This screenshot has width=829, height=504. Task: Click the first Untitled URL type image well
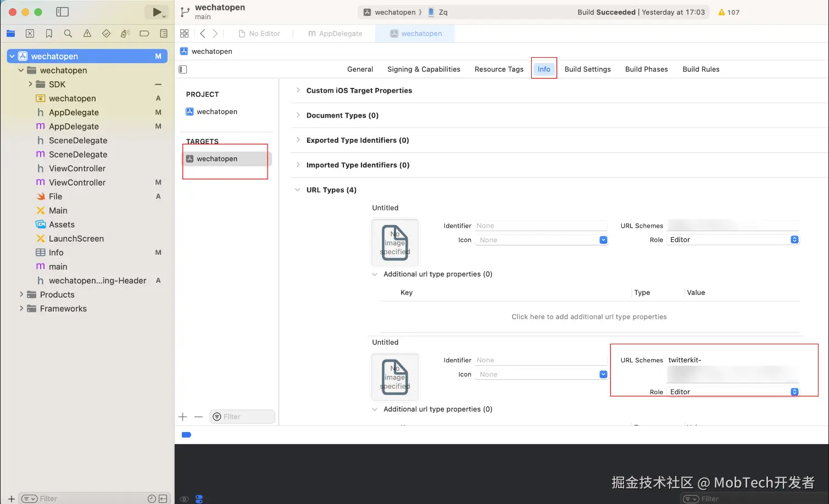pyautogui.click(x=395, y=242)
